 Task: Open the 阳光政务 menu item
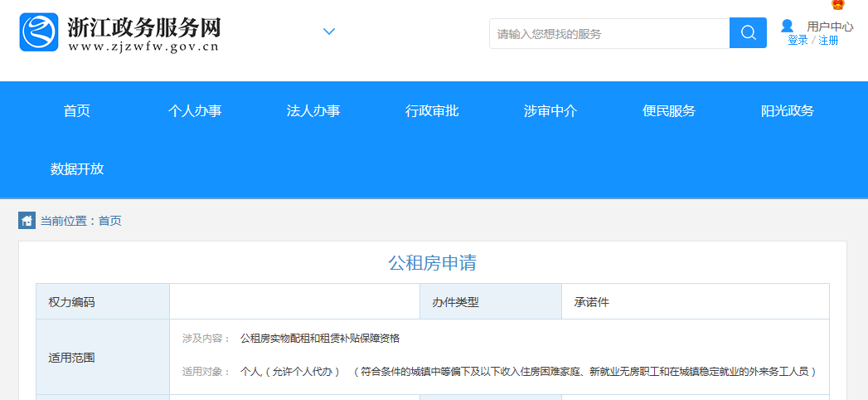pos(788,111)
